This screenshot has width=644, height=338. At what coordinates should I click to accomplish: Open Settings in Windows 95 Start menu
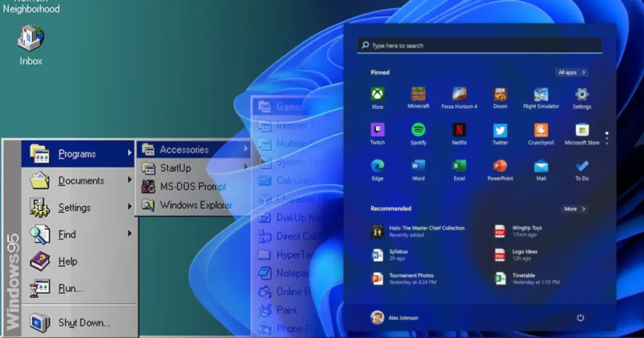[x=78, y=207]
